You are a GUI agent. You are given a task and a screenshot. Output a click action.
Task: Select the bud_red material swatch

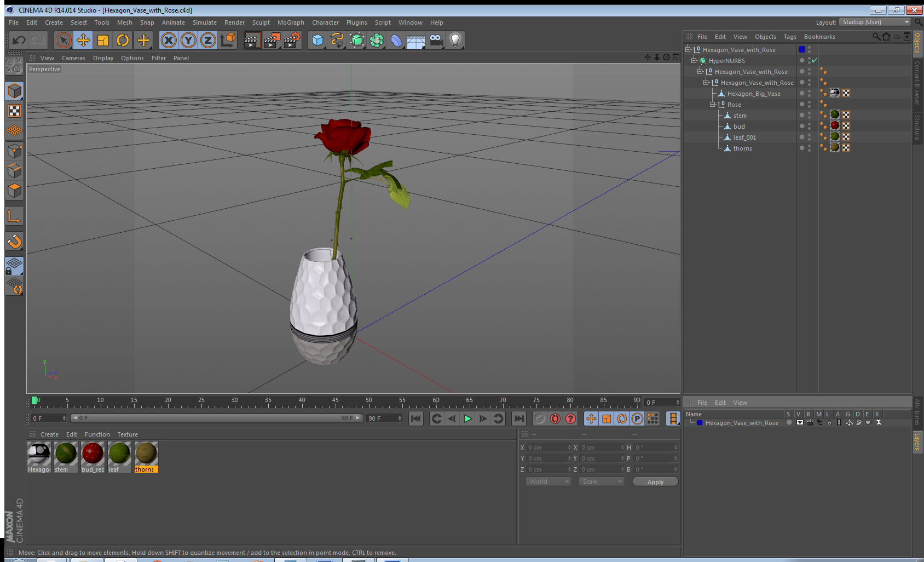tap(93, 457)
